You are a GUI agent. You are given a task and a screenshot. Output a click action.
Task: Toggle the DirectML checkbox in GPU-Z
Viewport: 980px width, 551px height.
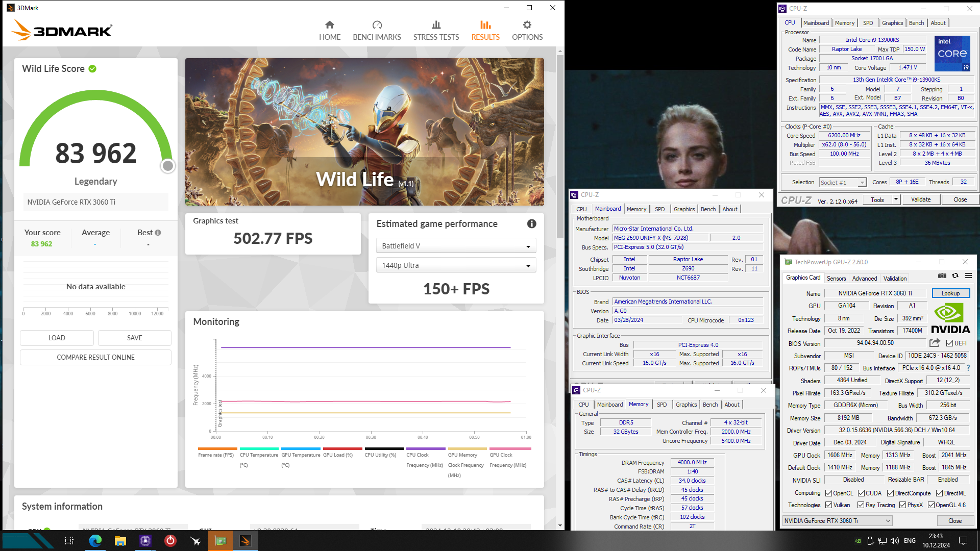(940, 493)
